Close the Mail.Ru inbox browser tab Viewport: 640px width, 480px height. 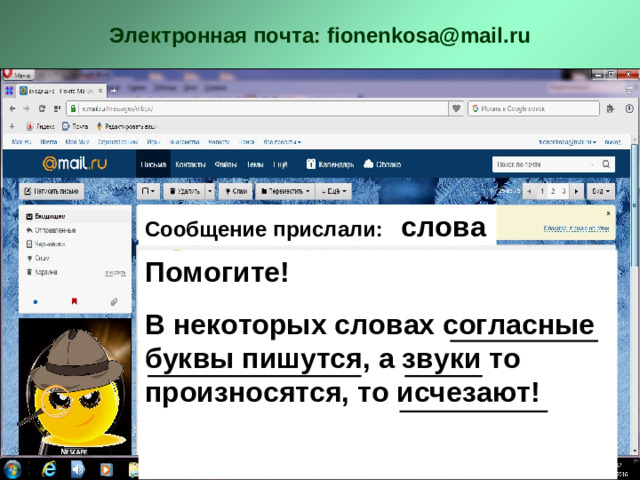coord(101,91)
